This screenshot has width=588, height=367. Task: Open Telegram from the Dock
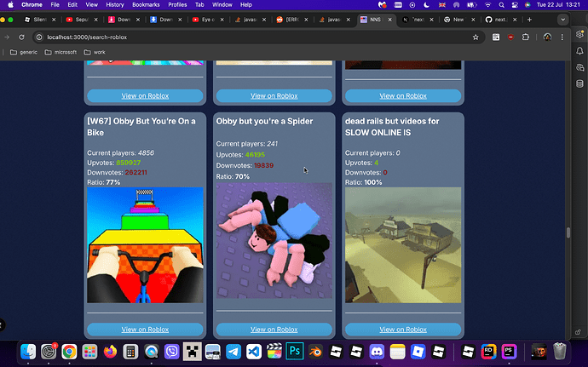coord(233,352)
